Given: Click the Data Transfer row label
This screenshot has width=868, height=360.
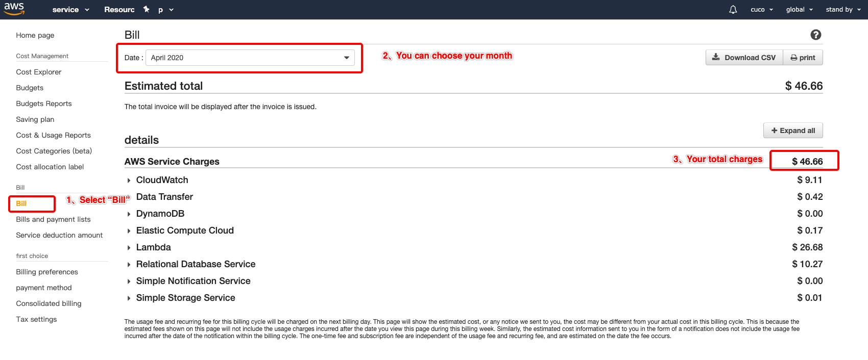Looking at the screenshot, I should (164, 197).
